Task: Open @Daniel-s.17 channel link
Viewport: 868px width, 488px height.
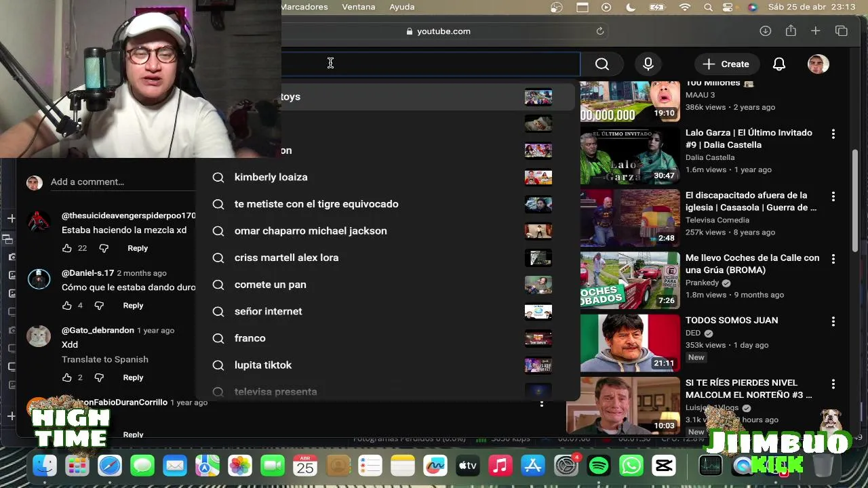Action: [x=87, y=272]
